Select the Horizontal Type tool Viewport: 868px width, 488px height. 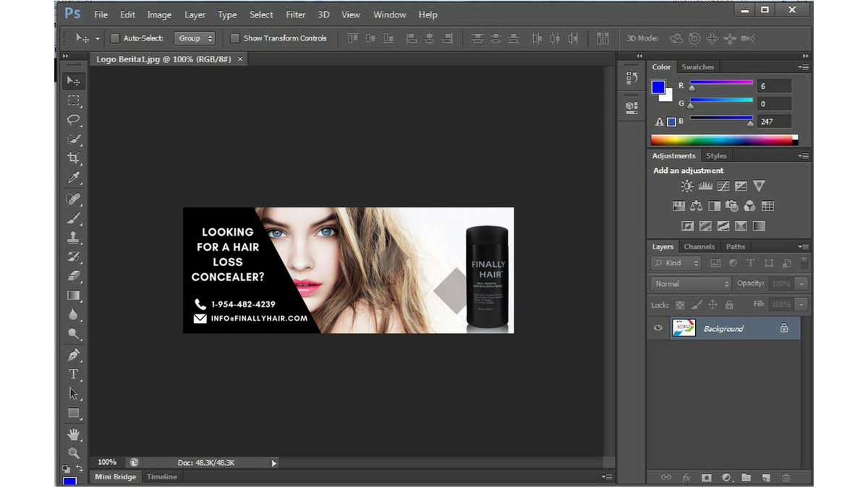tap(74, 374)
